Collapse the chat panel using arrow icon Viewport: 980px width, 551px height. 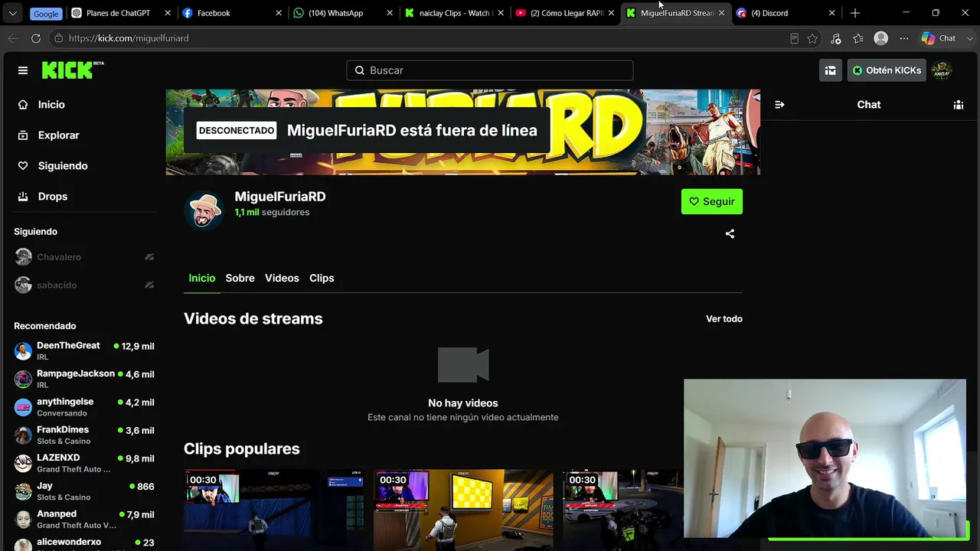pyautogui.click(x=779, y=105)
